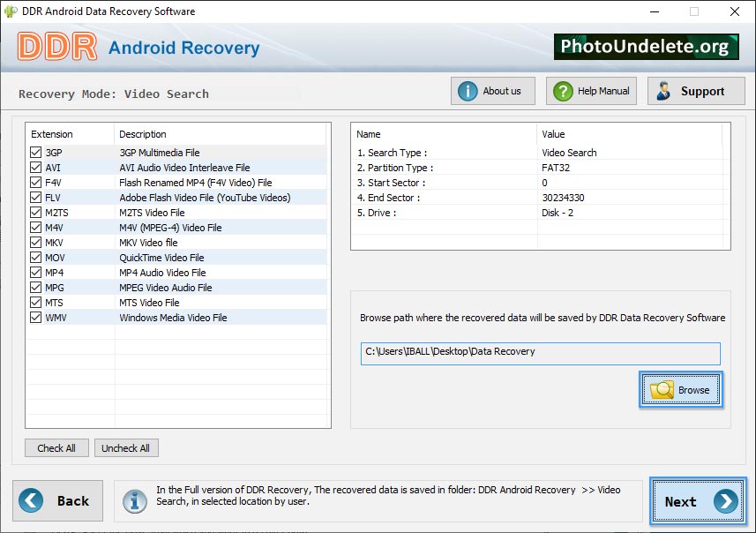Click the '1. Search Type :' row name
This screenshot has height=533, width=756.
coord(392,153)
